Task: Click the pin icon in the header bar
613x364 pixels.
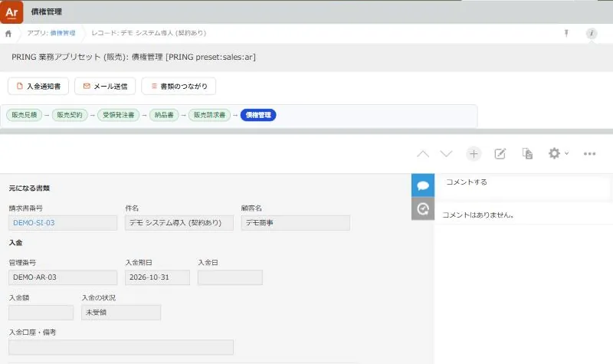Action: tap(566, 33)
